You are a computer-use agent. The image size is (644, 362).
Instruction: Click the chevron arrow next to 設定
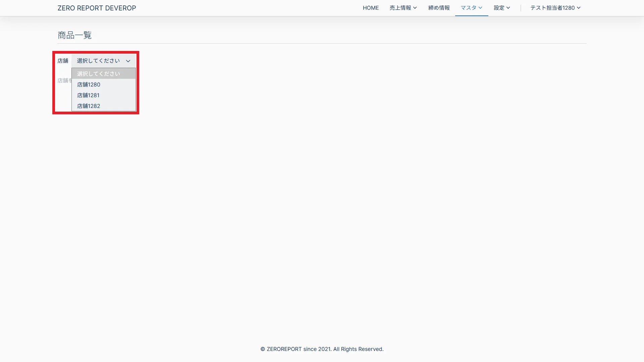point(508,8)
